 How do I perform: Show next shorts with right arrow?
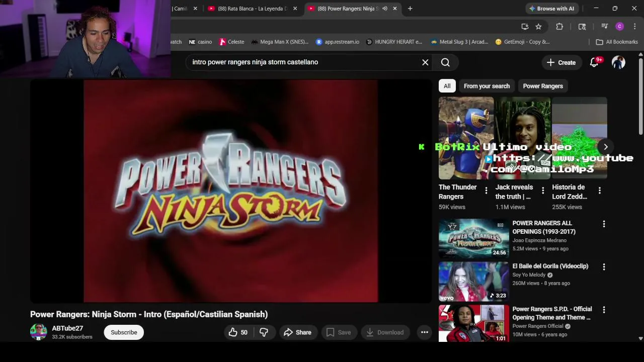point(606,147)
